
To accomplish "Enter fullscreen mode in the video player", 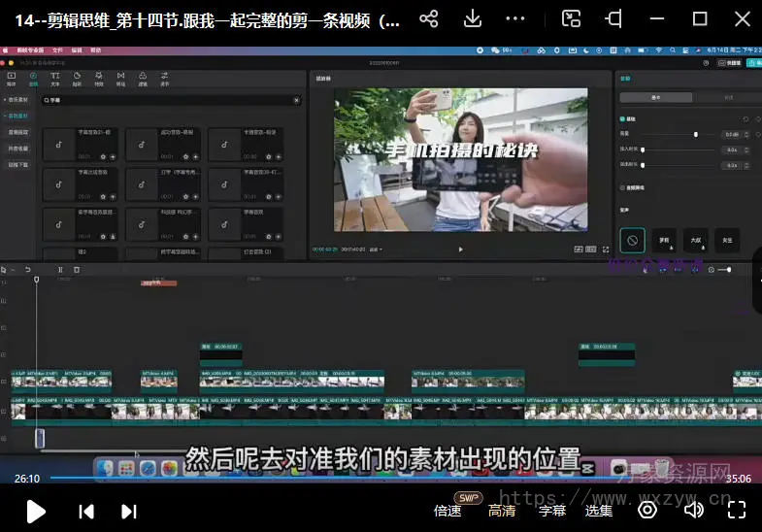I will tap(737, 511).
